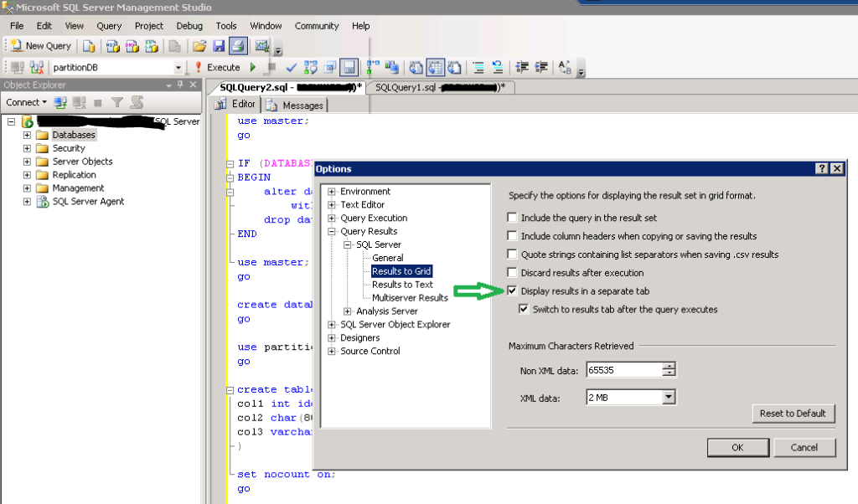Check 'Include column headers when copying or saving'
The image size is (858, 504).
click(512, 235)
